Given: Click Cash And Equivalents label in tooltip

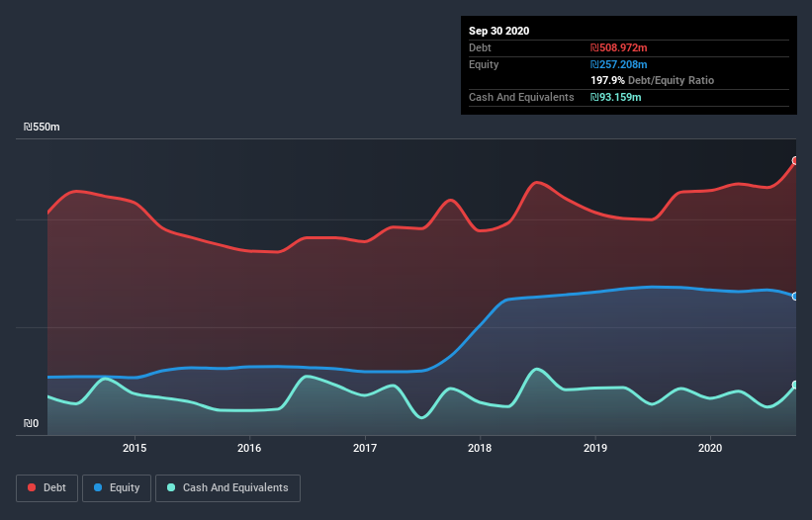Looking at the screenshot, I should point(521,97).
